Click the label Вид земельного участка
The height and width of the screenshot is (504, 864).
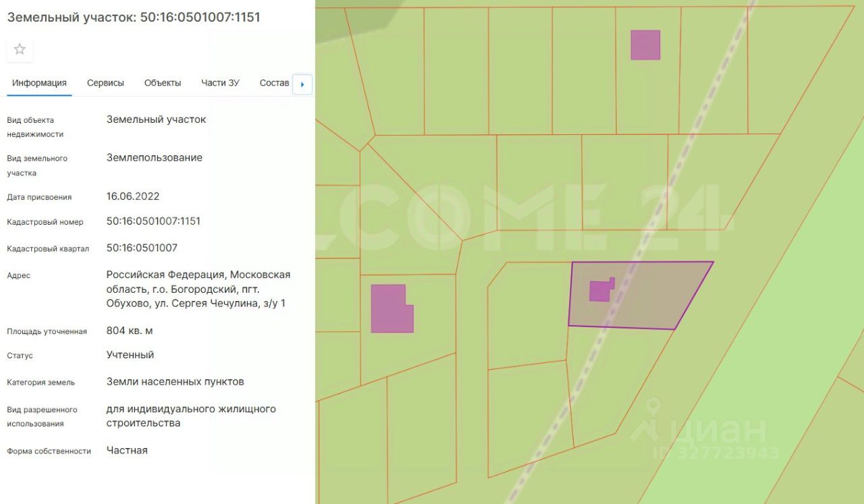point(37,165)
